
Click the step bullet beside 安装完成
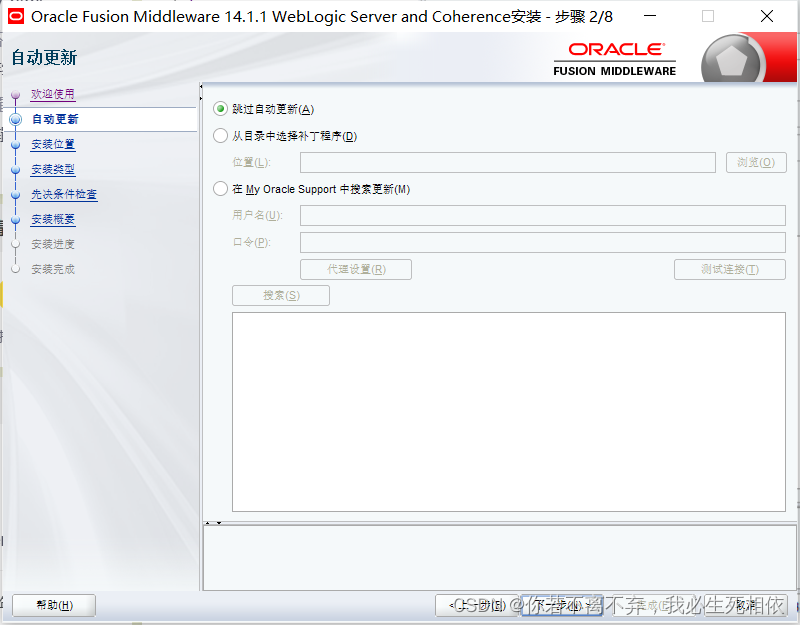[15, 269]
